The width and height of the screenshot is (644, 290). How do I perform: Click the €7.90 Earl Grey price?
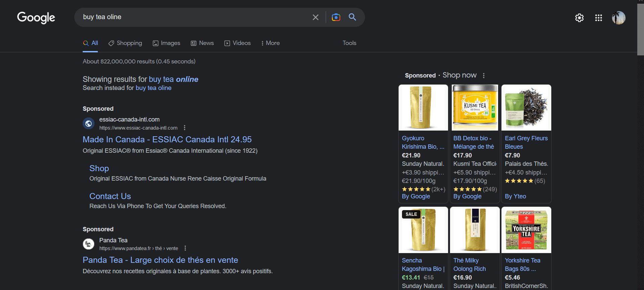(x=513, y=155)
